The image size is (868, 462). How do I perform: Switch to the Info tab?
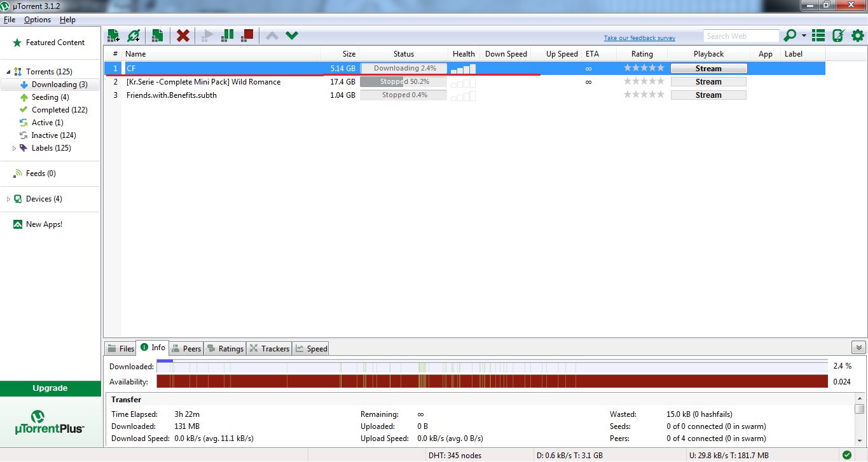(153, 348)
